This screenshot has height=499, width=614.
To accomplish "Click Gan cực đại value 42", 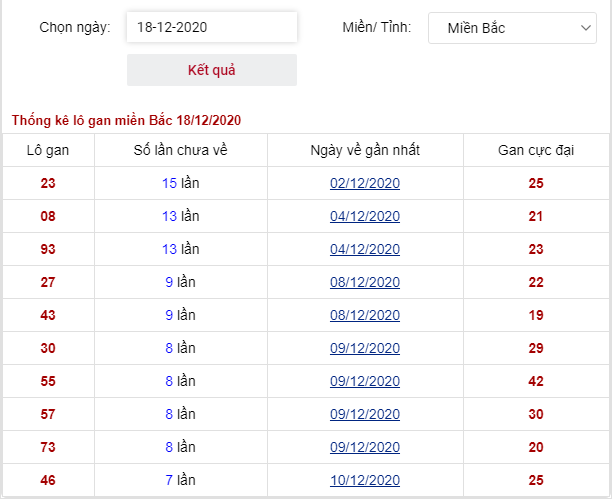I will click(536, 381).
